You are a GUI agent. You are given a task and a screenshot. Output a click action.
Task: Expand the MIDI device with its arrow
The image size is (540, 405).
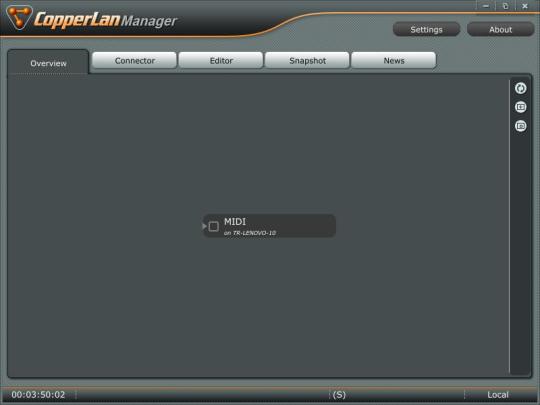(204, 226)
